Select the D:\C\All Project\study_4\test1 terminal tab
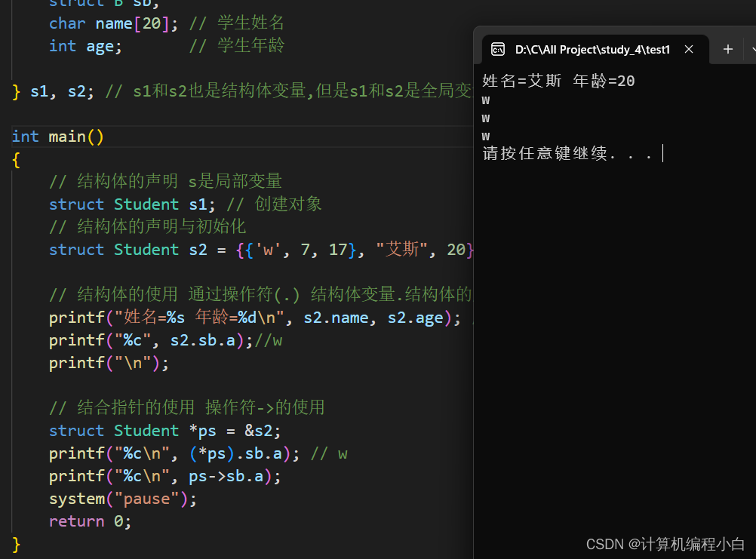Image resolution: width=756 pixels, height=559 pixels. click(x=595, y=50)
